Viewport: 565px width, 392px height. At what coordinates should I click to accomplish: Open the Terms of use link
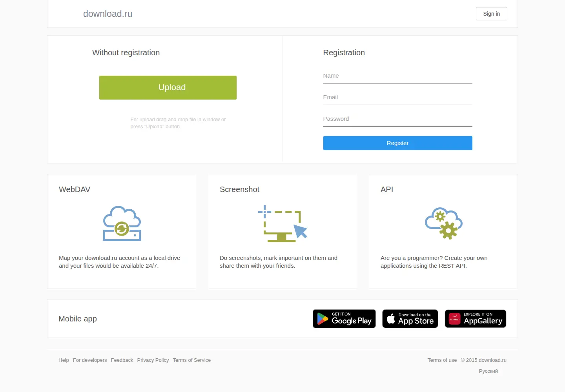(x=442, y=360)
